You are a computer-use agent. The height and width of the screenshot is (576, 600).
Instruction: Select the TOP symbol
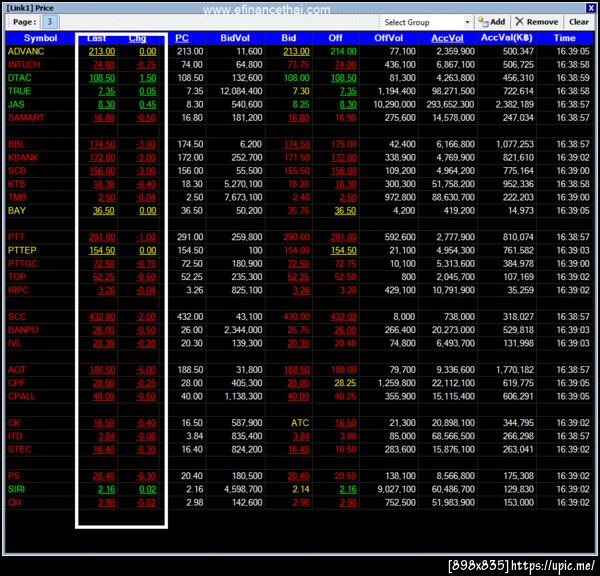17,277
